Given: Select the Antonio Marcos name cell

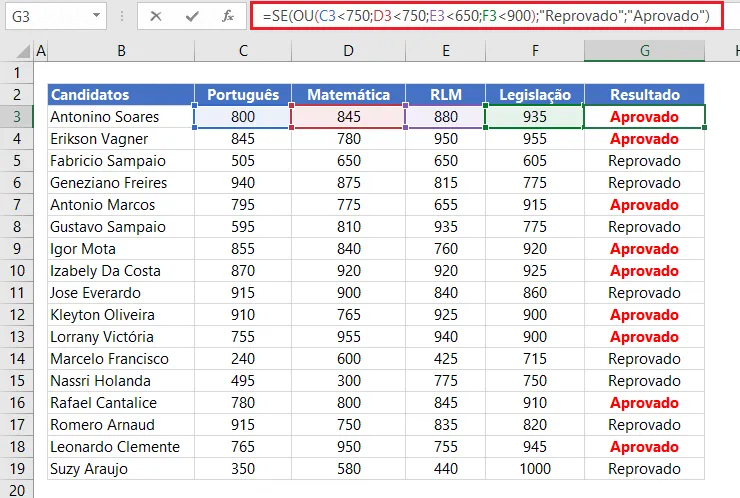Looking at the screenshot, I should (x=121, y=204).
